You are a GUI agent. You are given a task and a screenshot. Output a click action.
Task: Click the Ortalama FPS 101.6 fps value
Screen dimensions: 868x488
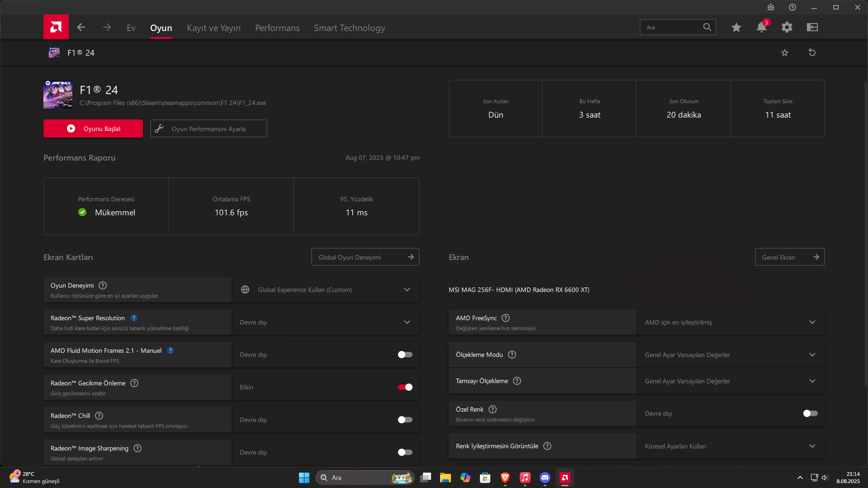point(231,213)
